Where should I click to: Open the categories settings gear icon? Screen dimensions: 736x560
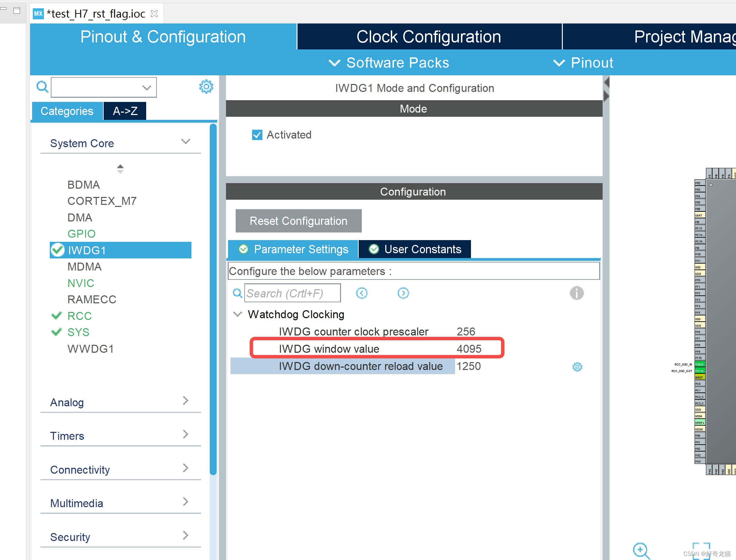pos(206,87)
